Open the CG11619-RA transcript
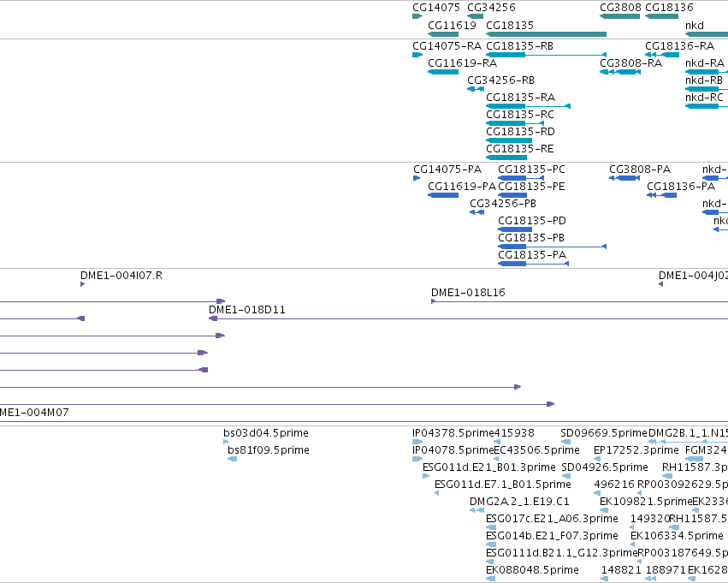728x583 pixels. (x=463, y=63)
